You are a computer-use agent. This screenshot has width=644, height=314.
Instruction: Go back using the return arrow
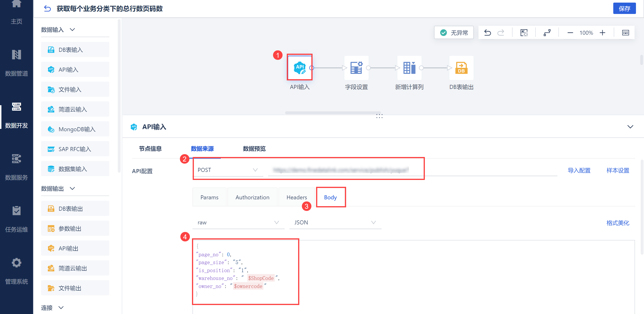pyautogui.click(x=47, y=9)
